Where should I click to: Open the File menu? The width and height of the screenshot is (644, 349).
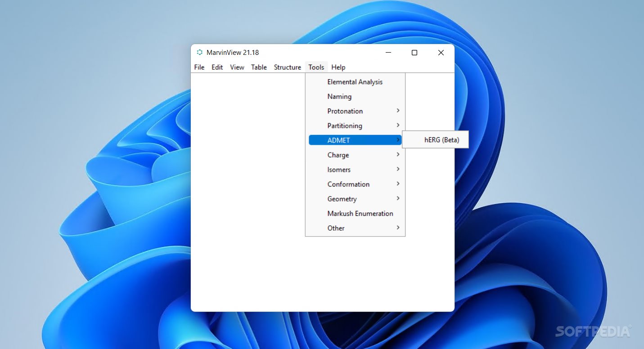(199, 67)
